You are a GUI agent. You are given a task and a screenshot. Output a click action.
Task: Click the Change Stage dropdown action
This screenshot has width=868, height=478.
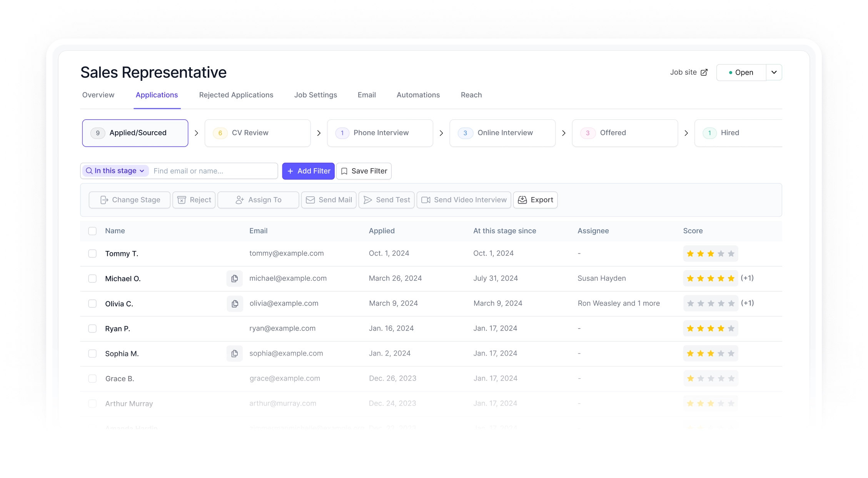click(129, 200)
